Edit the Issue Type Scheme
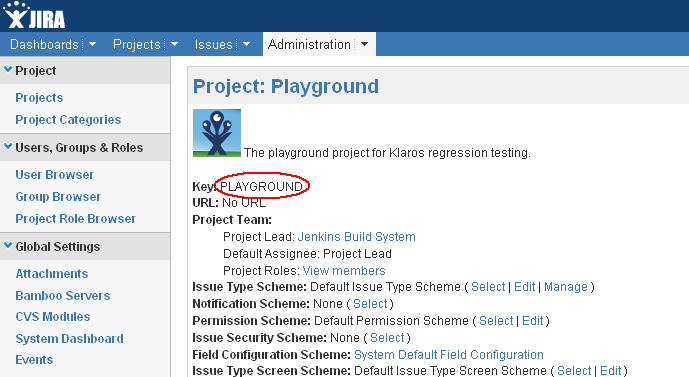The width and height of the screenshot is (689, 377). 525,286
